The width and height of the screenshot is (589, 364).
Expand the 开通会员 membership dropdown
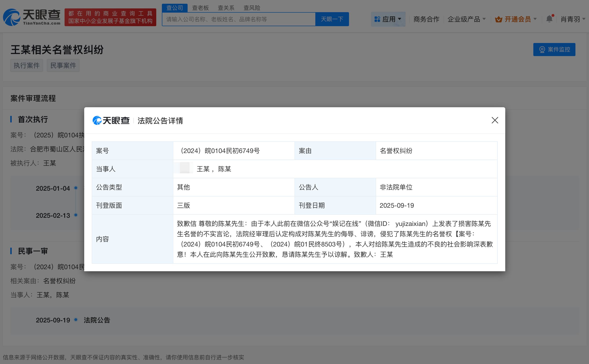coord(518,19)
